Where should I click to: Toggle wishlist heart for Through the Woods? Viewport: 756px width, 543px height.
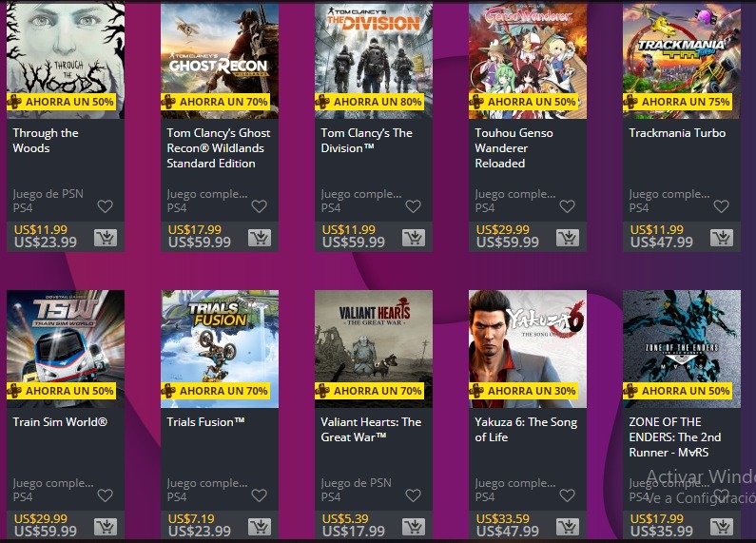106,206
